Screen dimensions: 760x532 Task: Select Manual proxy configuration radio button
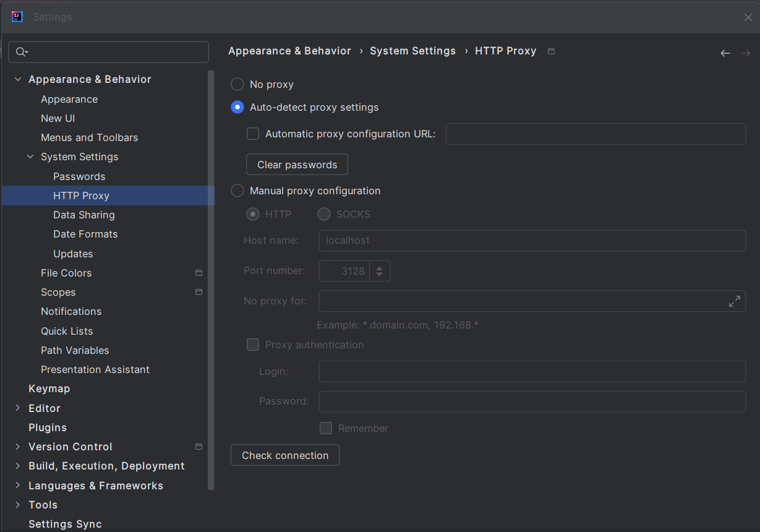pos(237,191)
